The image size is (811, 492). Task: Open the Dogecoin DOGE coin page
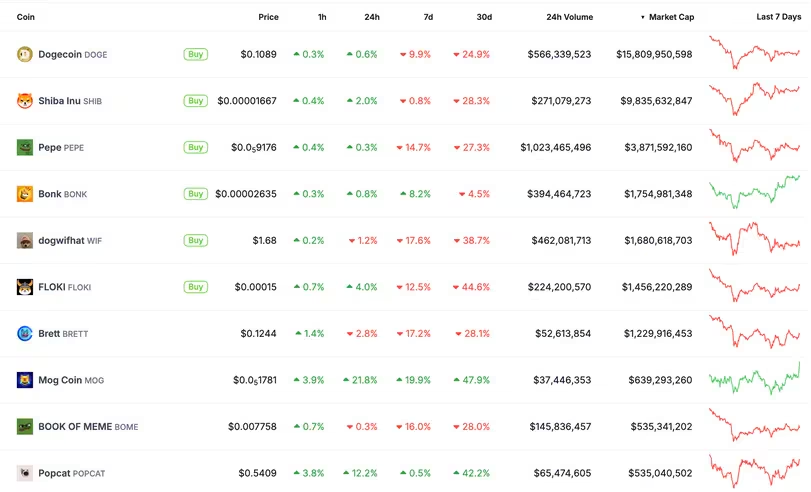click(72, 54)
